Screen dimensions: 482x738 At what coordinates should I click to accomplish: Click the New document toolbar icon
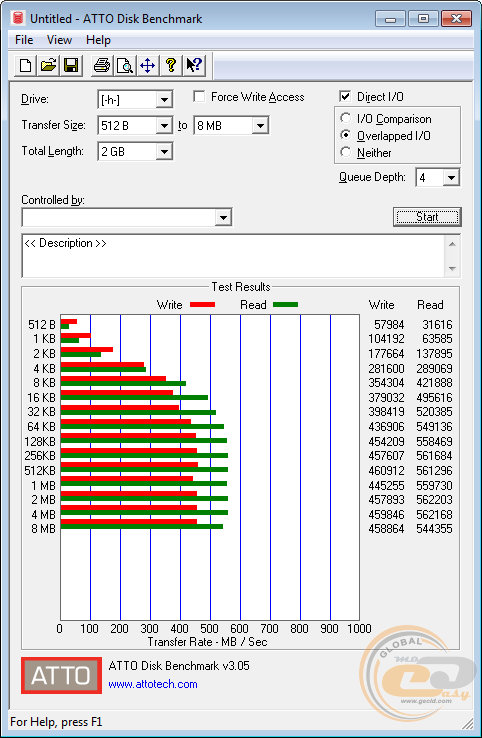(25, 65)
